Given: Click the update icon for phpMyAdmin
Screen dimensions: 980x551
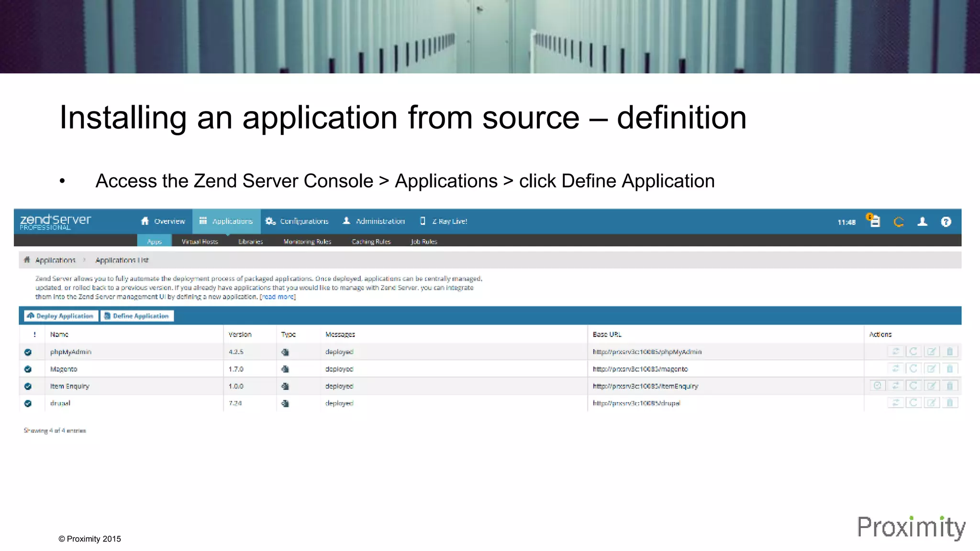Looking at the screenshot, I should click(896, 352).
